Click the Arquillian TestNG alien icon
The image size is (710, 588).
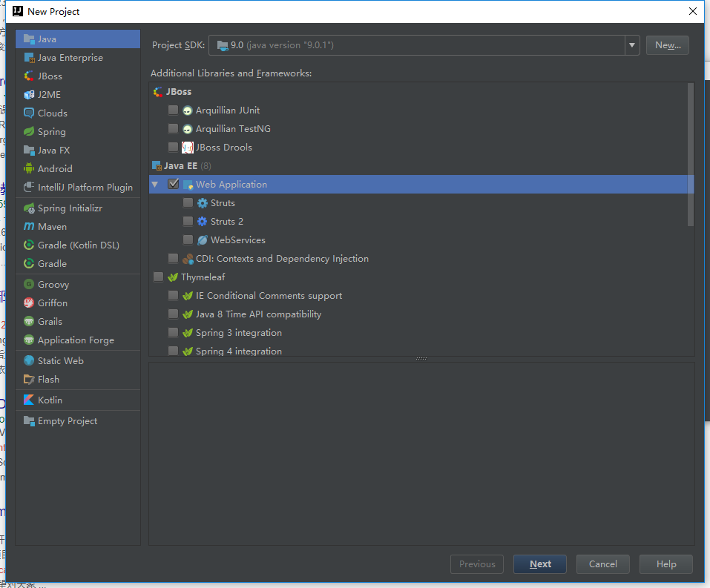click(188, 129)
